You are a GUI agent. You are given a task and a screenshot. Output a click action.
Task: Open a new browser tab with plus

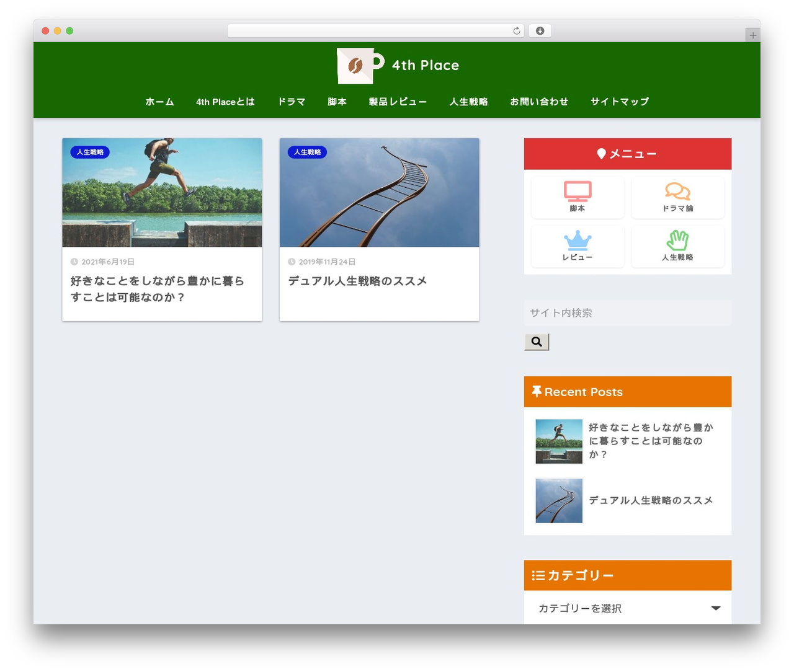point(752,35)
